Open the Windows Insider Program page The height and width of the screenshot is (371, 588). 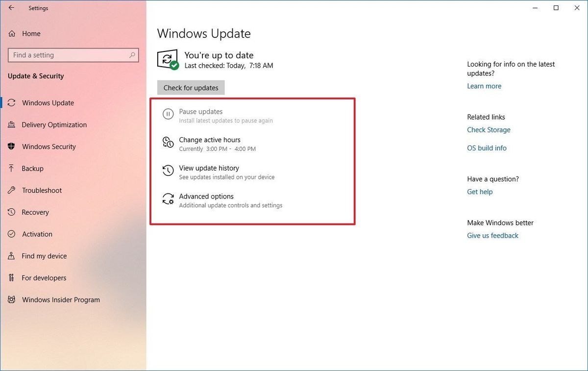[61, 299]
